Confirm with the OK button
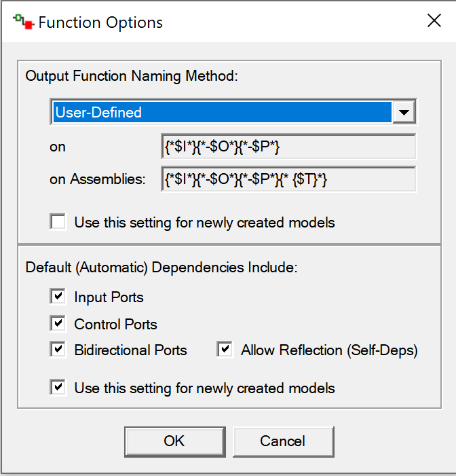The image size is (456, 476). tap(175, 441)
